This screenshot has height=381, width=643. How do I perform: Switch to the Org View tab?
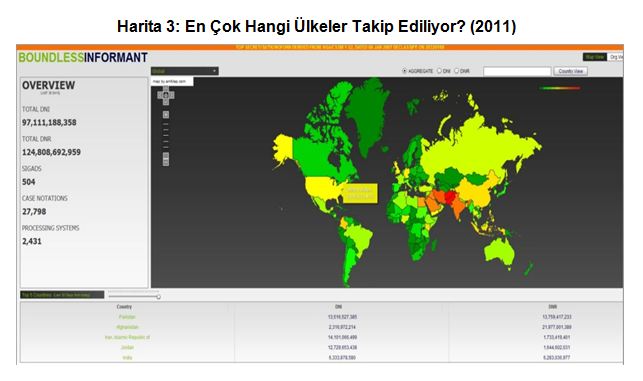tap(615, 57)
